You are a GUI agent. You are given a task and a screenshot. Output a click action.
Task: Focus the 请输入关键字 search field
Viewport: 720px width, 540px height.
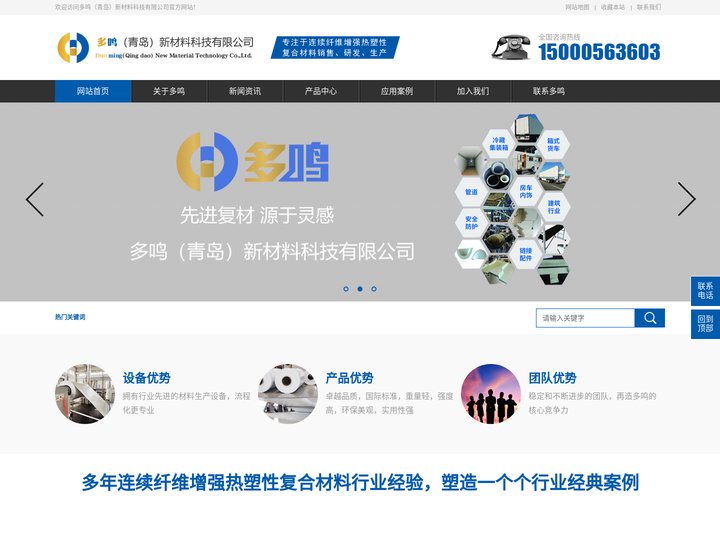[585, 318]
